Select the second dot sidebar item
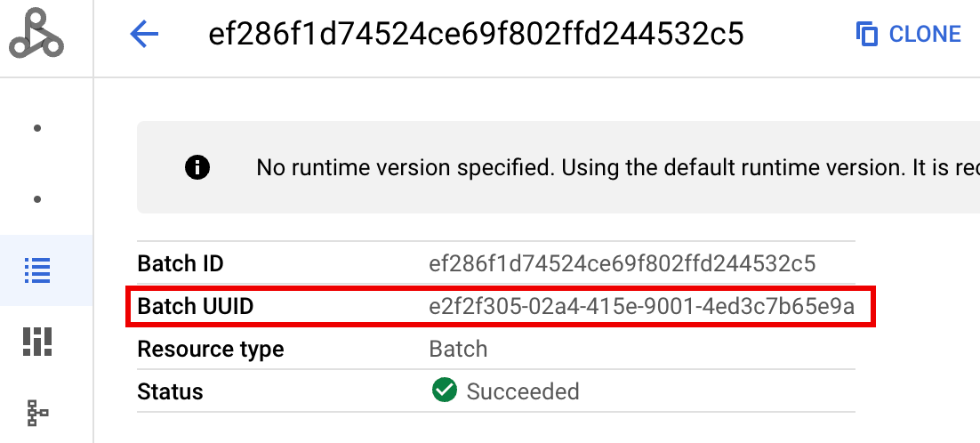Image resolution: width=980 pixels, height=443 pixels. [36, 198]
